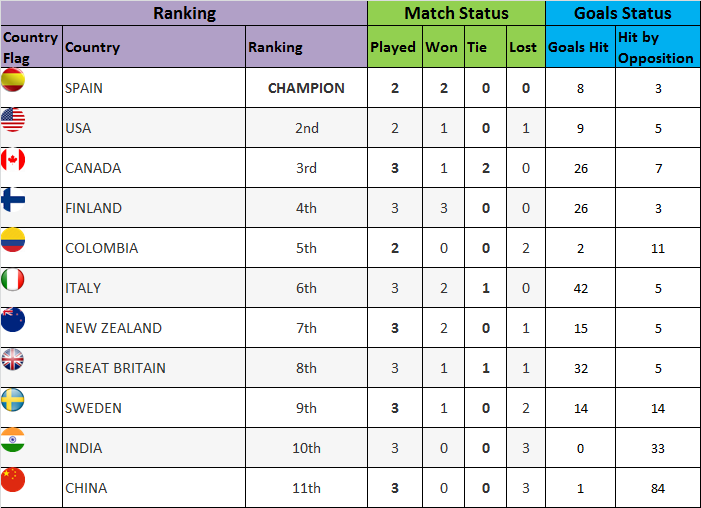The height and width of the screenshot is (508, 701).
Task: Select the green Match Status header
Action: [456, 13]
